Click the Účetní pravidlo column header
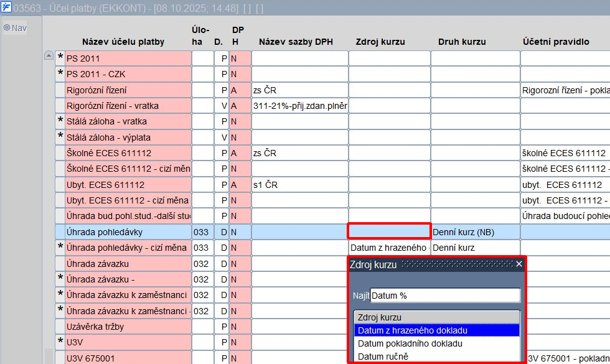 pos(556,42)
